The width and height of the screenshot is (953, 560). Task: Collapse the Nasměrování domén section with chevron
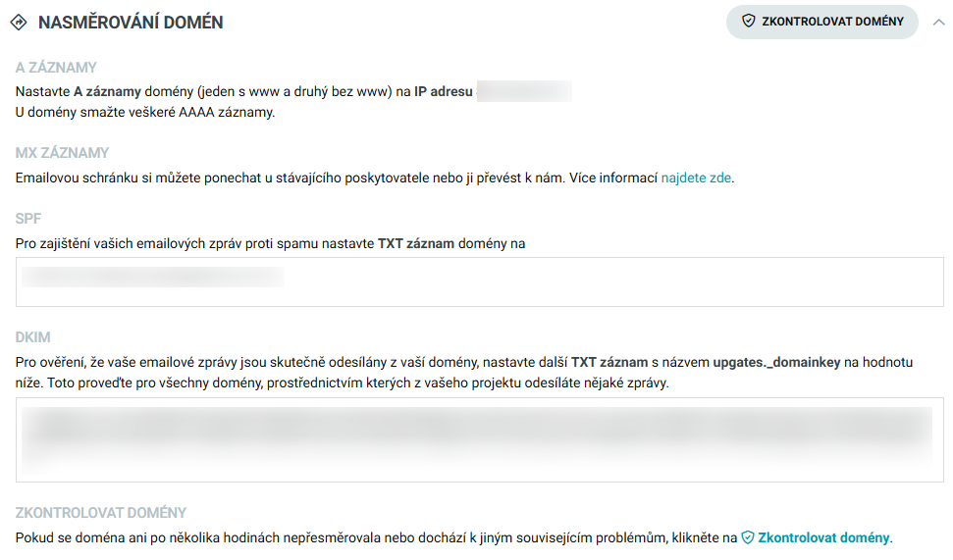[x=939, y=22]
